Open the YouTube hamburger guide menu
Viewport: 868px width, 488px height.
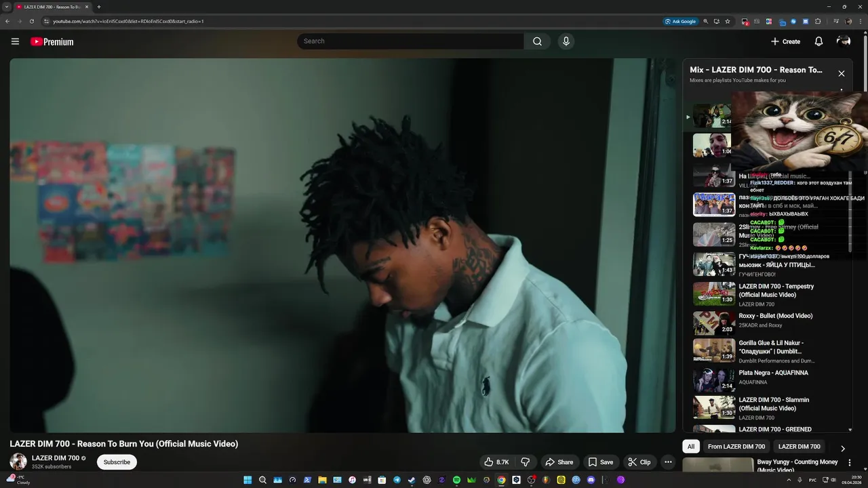[15, 41]
